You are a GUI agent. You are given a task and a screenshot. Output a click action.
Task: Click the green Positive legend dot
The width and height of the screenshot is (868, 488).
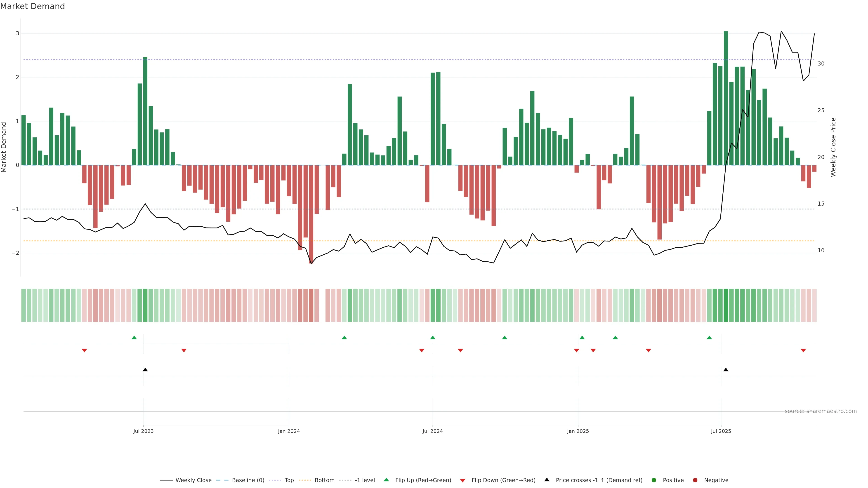654,480
